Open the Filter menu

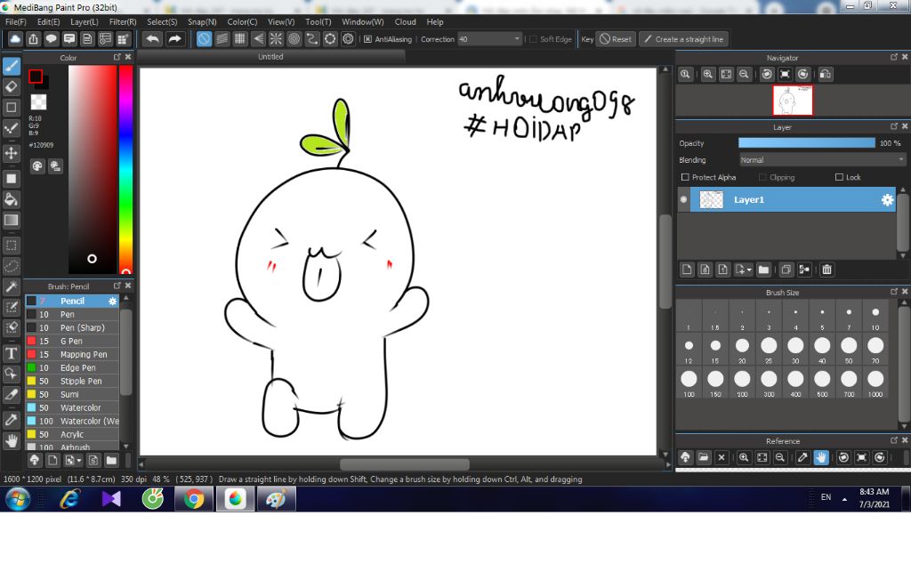[123, 22]
